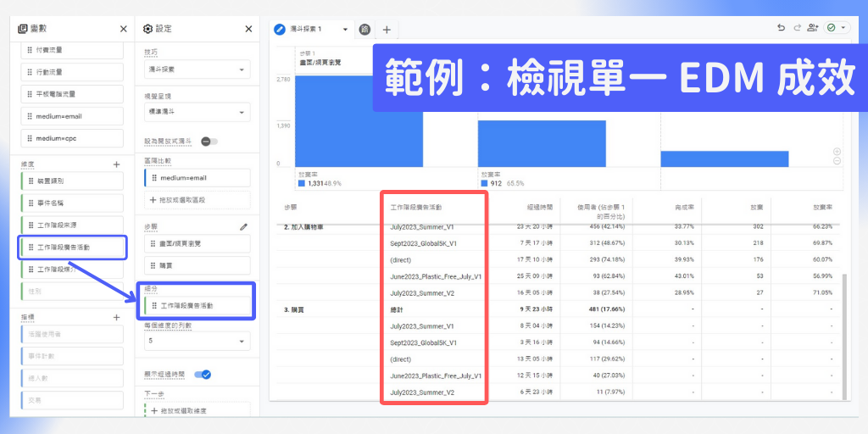This screenshot has width=868, height=434.
Task: Select medium=email chip under 區隔比較
Action: tap(197, 178)
